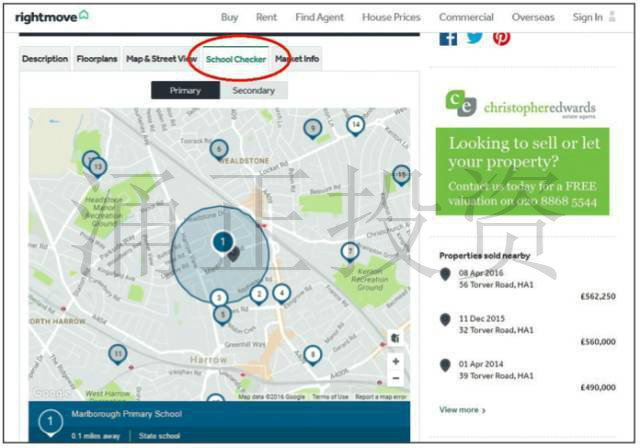The image size is (640, 448).
Task: Click Terms of Use on map
Action: coord(330,397)
